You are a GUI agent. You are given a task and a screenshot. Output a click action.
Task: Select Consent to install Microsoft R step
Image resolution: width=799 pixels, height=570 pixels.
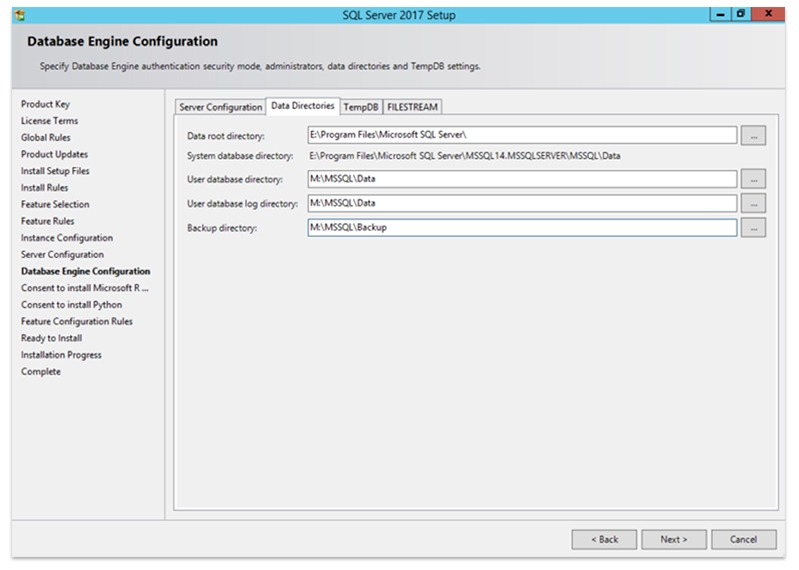click(x=85, y=288)
